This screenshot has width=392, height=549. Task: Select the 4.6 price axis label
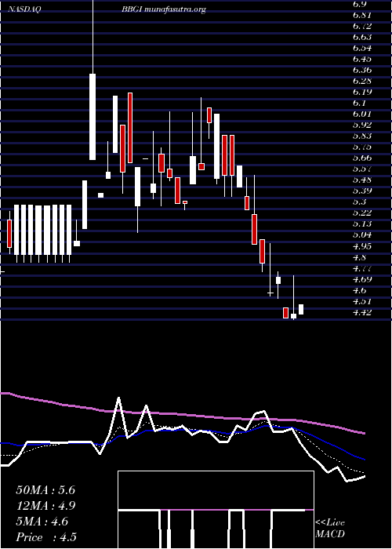pyautogui.click(x=360, y=290)
